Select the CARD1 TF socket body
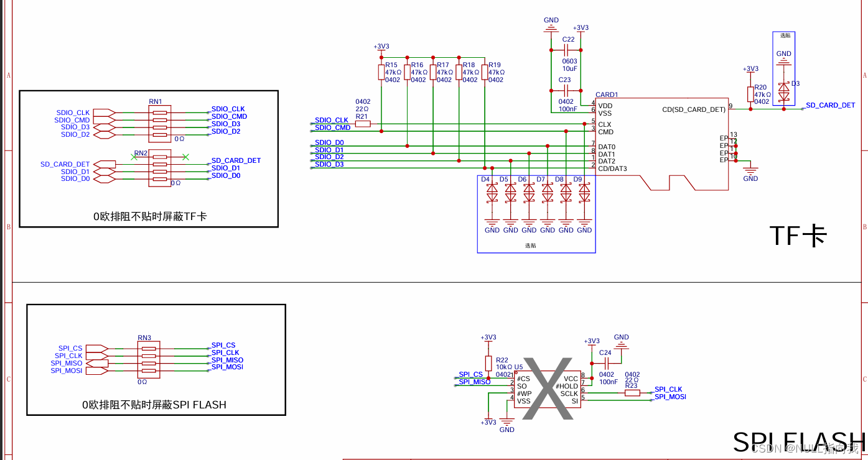Viewport: 868px width, 460px height. (x=663, y=144)
